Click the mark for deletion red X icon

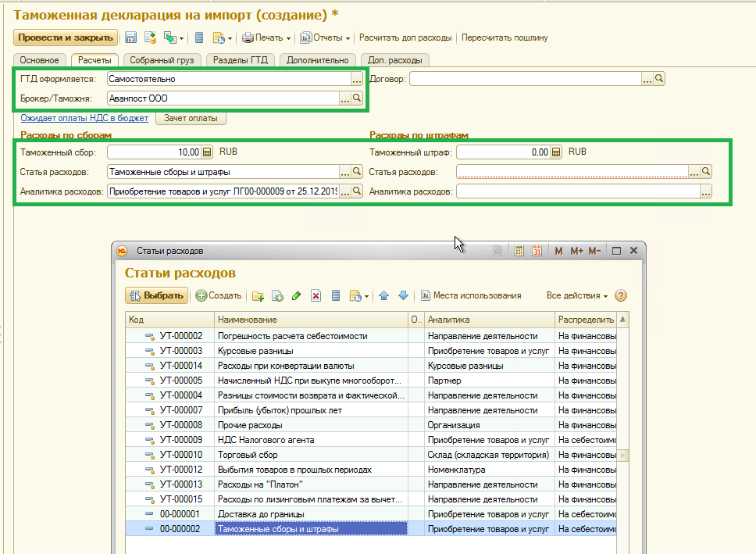click(x=316, y=296)
